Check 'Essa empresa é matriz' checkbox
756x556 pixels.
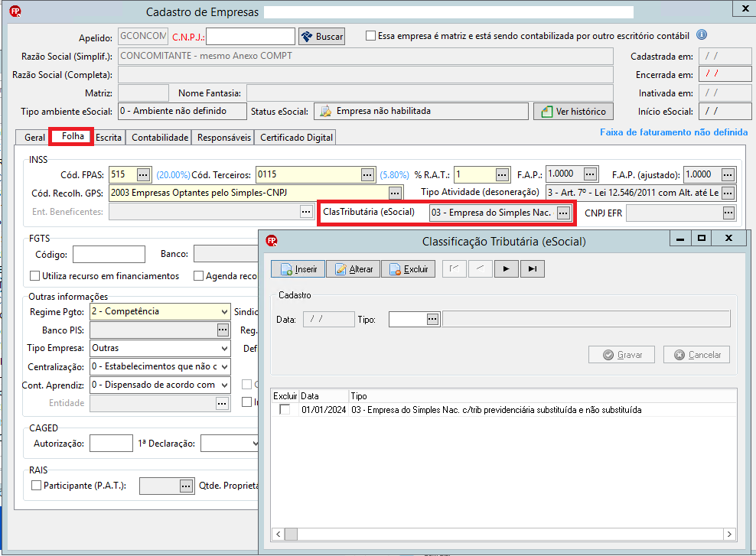pos(371,36)
